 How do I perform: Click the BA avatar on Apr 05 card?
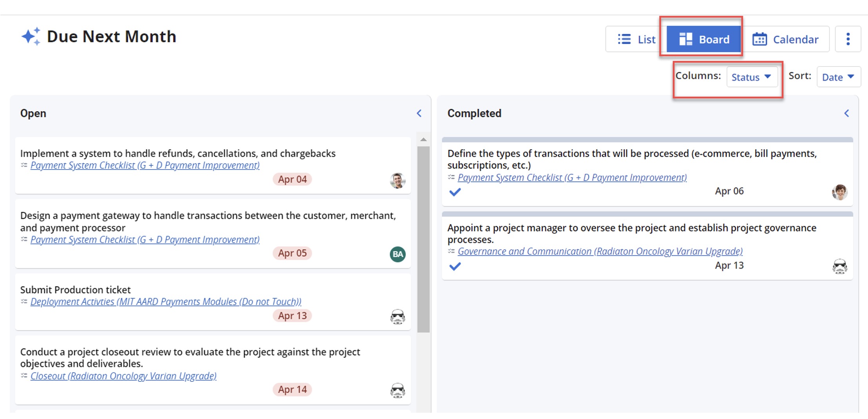coord(398,254)
